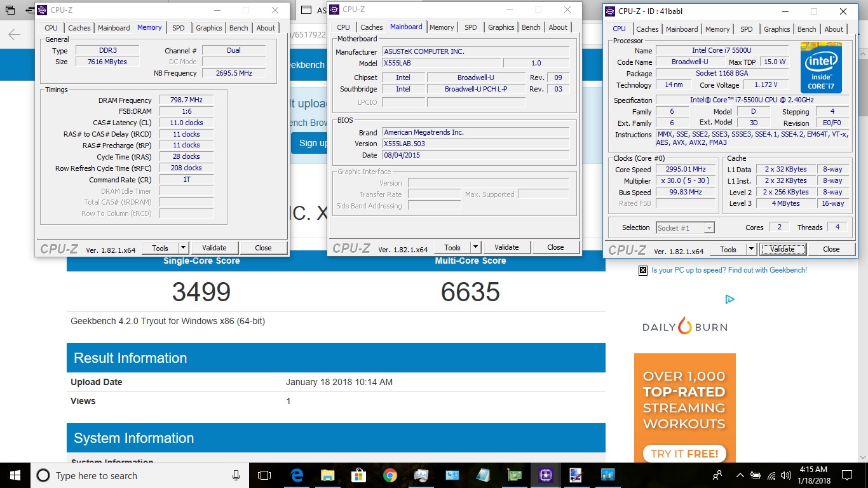Click the Core Speed value 2995.01 MHz
868x488 pixels.
pyautogui.click(x=686, y=170)
